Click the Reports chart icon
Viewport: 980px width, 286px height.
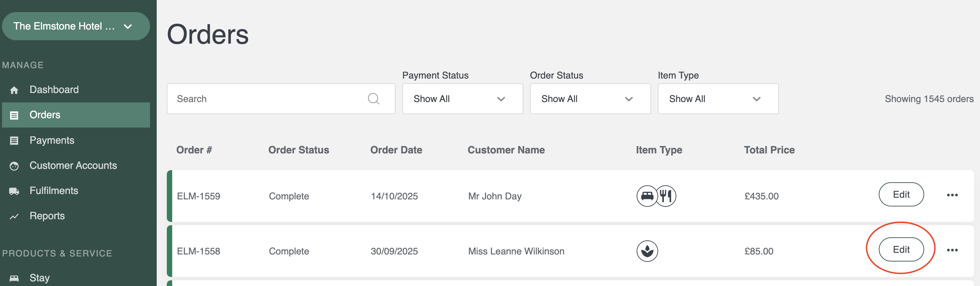[14, 217]
